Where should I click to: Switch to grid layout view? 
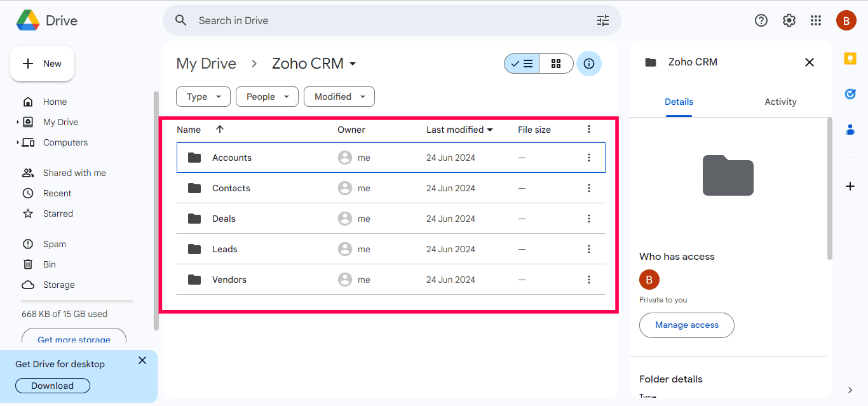click(x=556, y=64)
